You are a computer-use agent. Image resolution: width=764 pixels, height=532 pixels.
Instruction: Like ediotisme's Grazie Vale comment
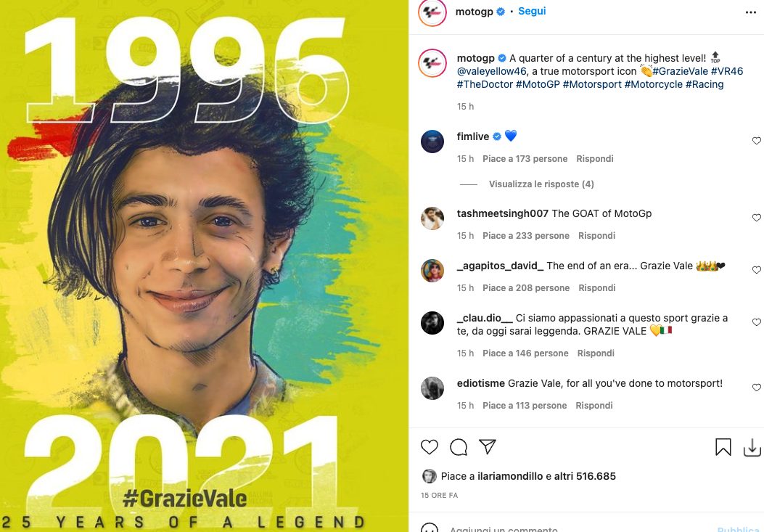pos(756,388)
